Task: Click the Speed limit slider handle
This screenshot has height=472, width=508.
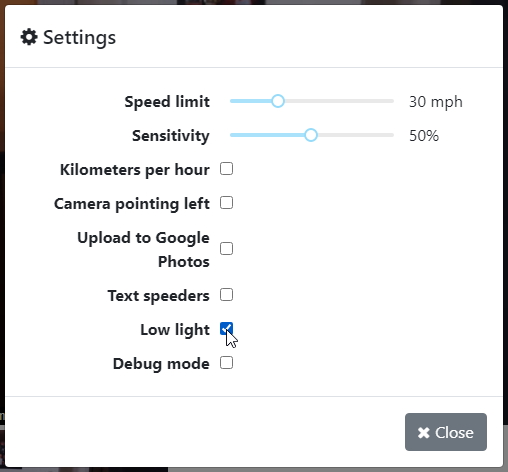Action: point(278,101)
